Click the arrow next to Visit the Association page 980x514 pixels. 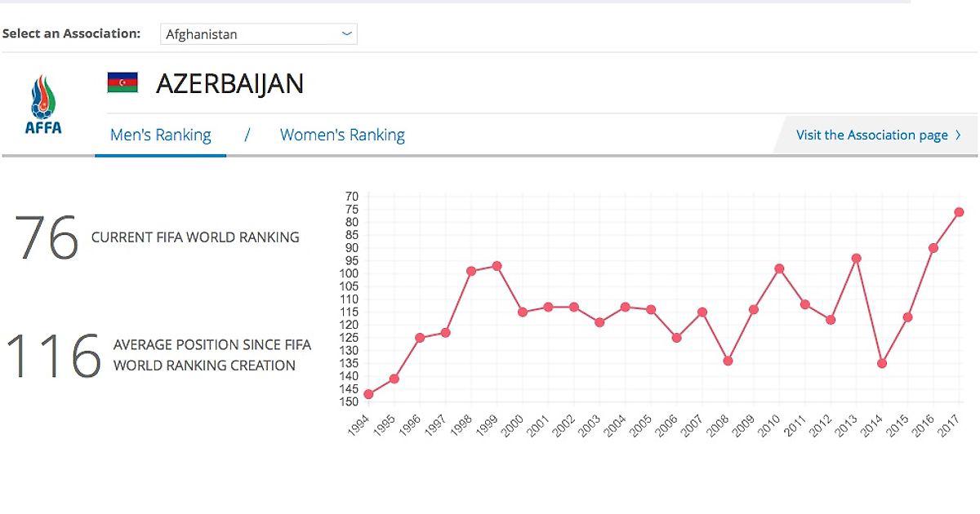click(958, 135)
